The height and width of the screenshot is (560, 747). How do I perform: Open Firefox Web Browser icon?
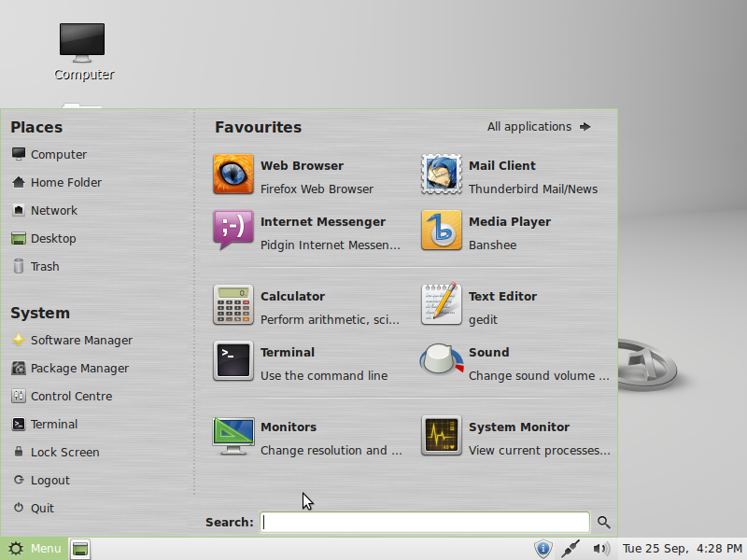point(233,175)
